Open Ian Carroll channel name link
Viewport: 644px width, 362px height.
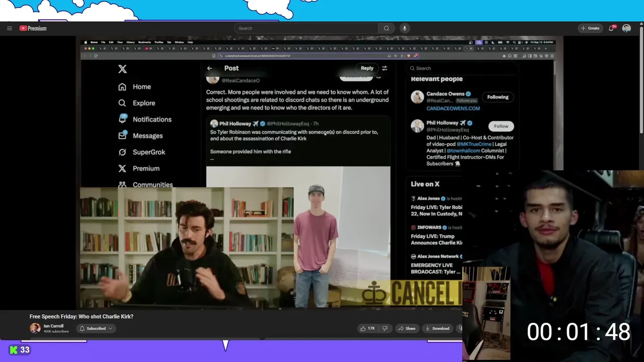tap(53, 326)
